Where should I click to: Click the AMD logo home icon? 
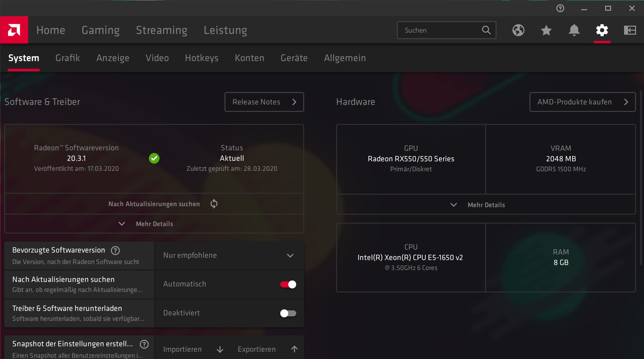14,30
